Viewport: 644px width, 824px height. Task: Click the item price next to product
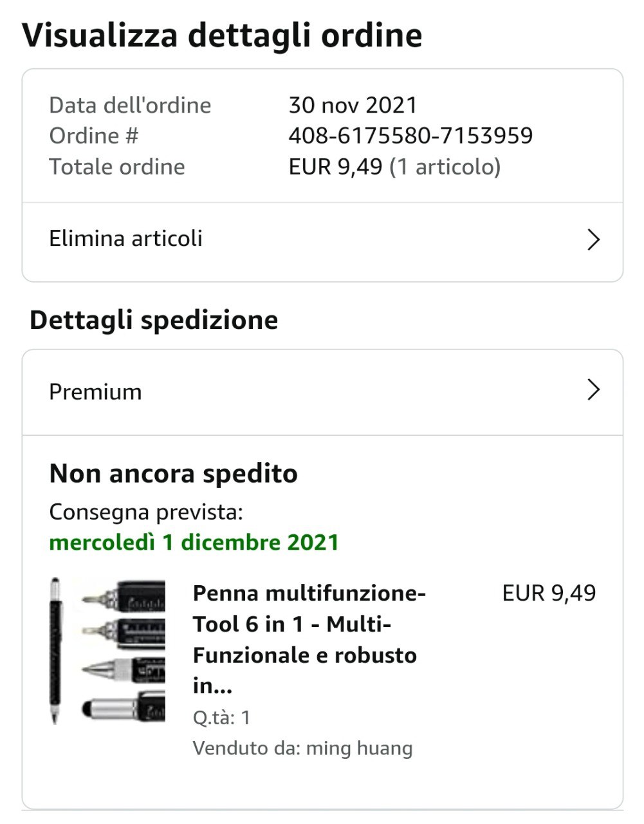tap(549, 593)
